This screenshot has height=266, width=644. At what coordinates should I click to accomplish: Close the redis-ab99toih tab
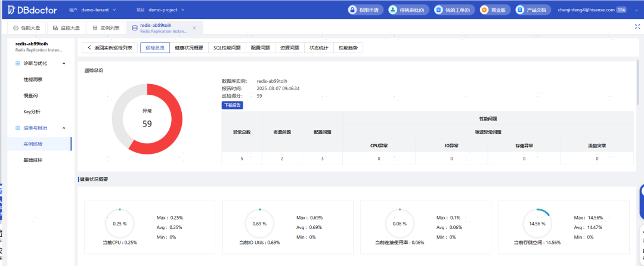pyautogui.click(x=194, y=28)
